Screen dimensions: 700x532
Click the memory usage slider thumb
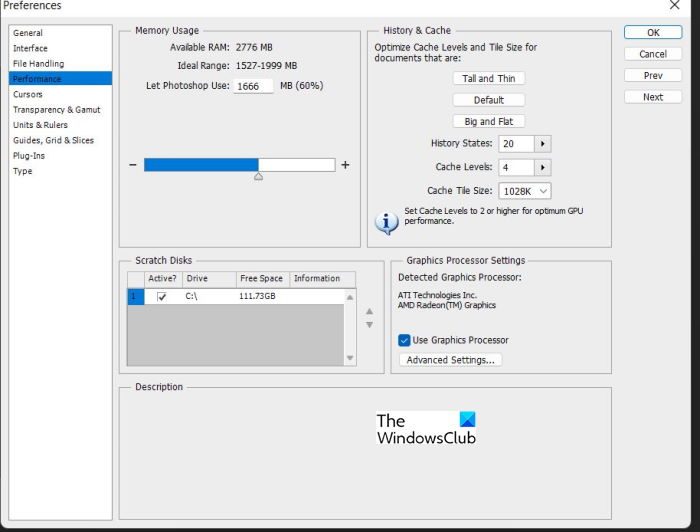[x=258, y=176]
